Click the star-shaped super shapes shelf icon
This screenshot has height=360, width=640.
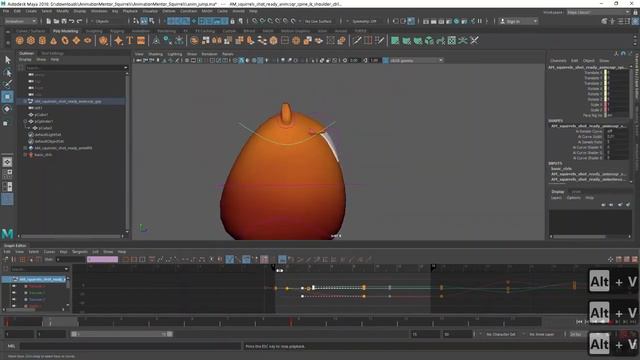coord(118,40)
